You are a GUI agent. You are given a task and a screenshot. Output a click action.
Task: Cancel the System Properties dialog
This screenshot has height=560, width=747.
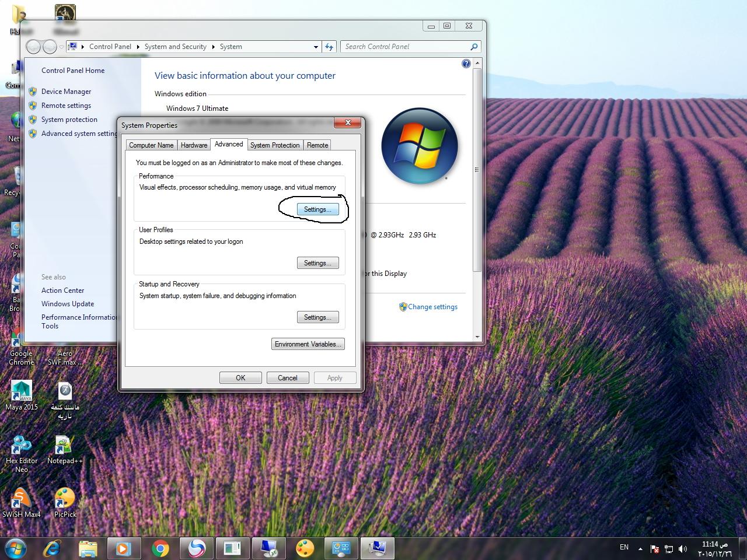[288, 378]
